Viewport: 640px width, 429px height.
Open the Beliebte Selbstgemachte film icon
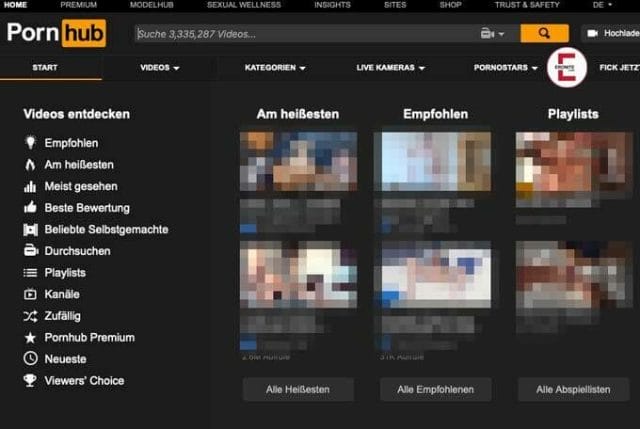coord(30,229)
